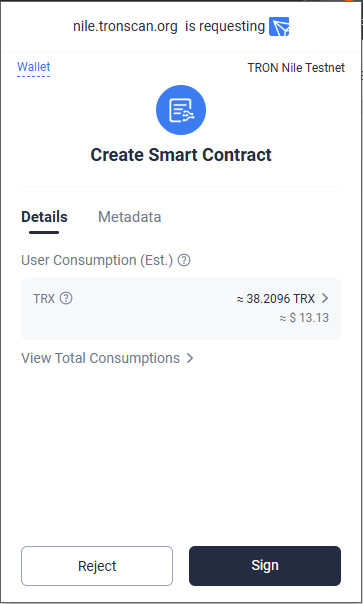Open View Total Consumptions link

[101, 358]
